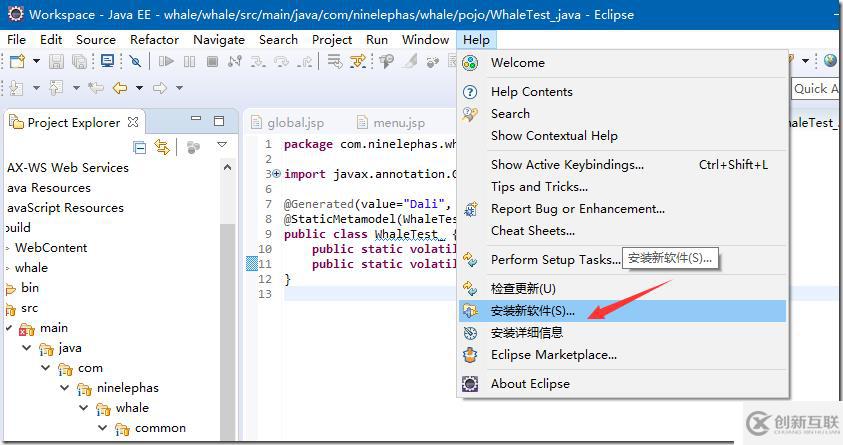Open the Back history dropdown arrow

coord(139,88)
